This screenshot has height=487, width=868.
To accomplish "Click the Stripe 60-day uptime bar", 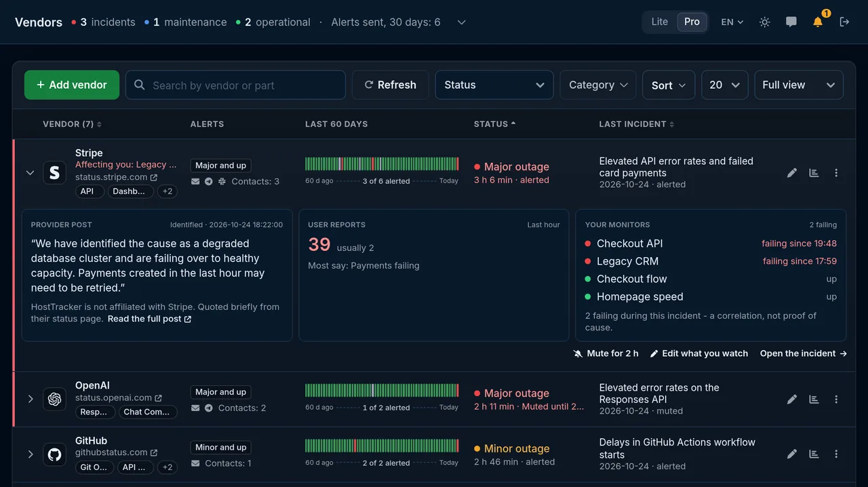I will [x=382, y=163].
